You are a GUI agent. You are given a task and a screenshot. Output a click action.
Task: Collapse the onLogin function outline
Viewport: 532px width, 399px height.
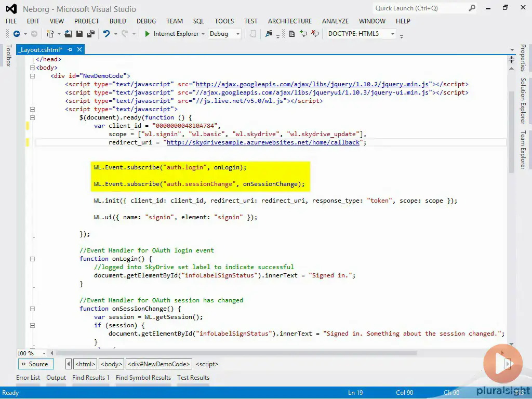tap(33, 259)
